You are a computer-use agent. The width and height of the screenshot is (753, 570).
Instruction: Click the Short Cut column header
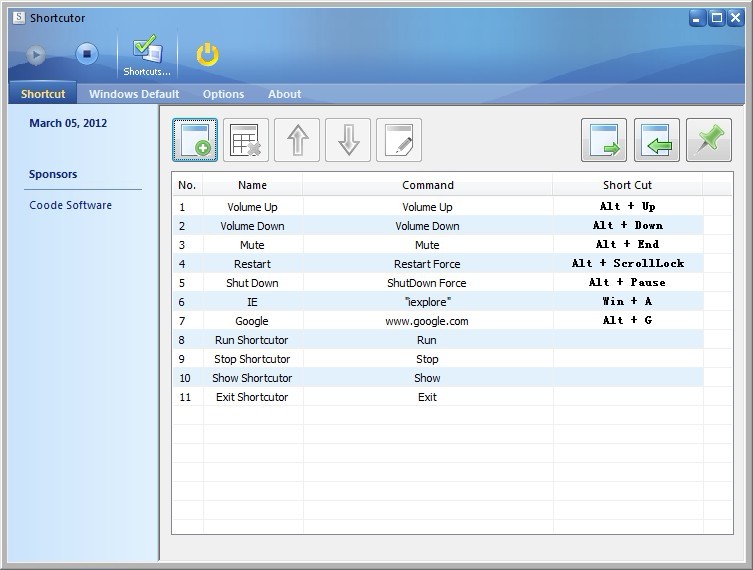[627, 185]
